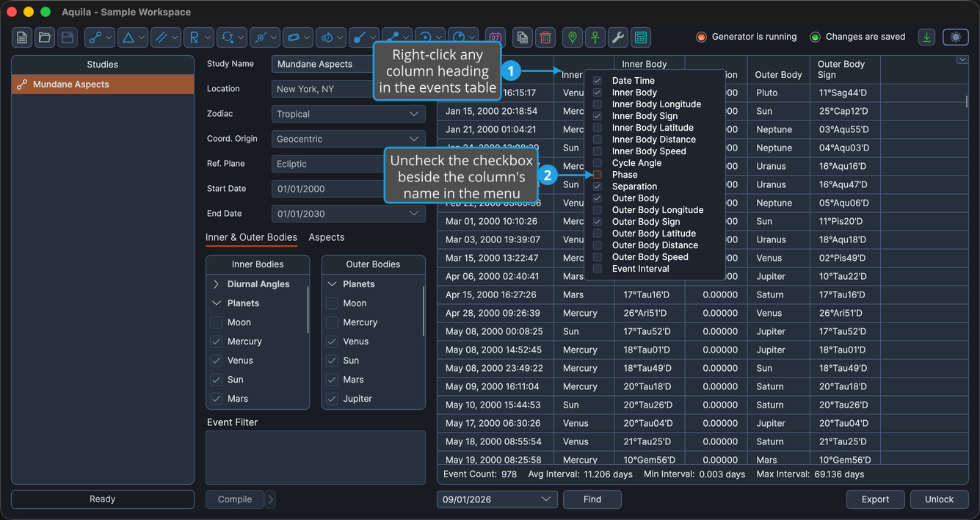The height and width of the screenshot is (520, 980).
Task: Toggle the sun brightness theme button
Action: point(955,37)
